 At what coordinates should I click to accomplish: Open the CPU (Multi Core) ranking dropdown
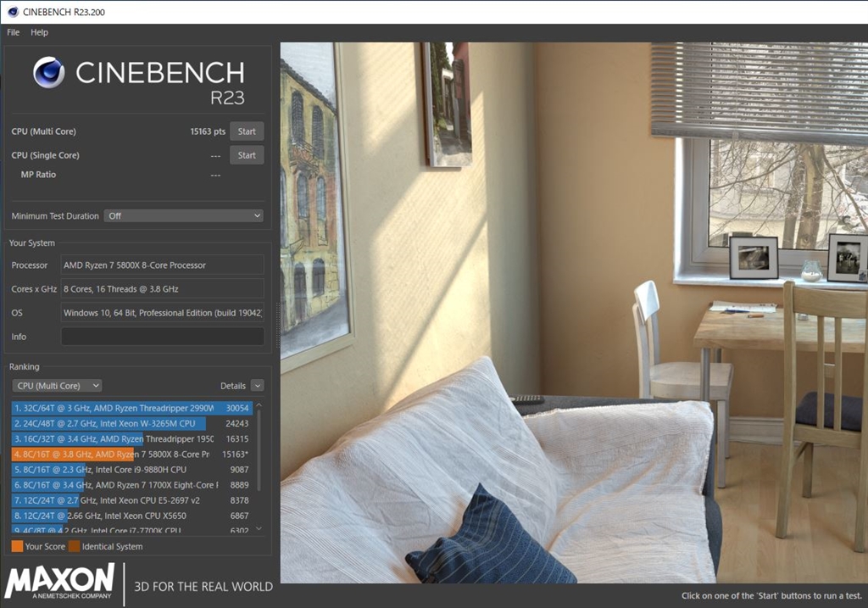click(x=57, y=385)
